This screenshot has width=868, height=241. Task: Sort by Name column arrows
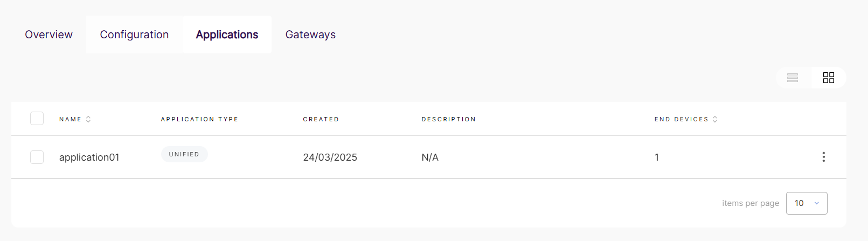(88, 119)
